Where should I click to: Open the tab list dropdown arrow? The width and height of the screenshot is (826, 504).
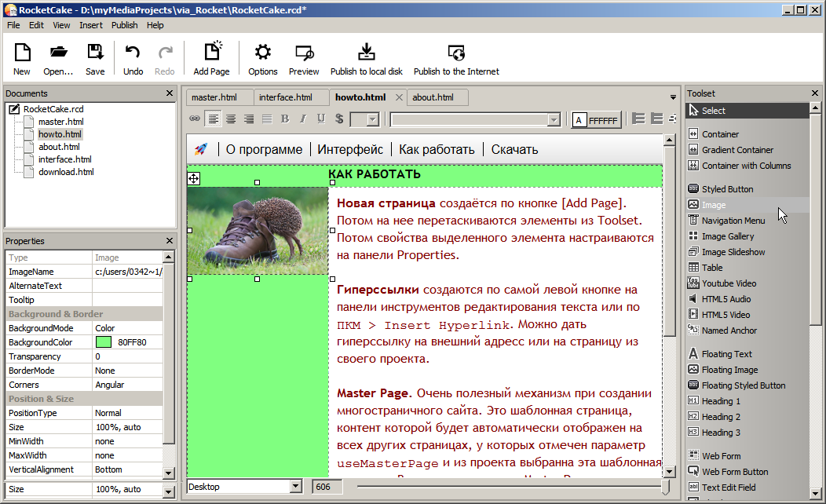click(673, 97)
